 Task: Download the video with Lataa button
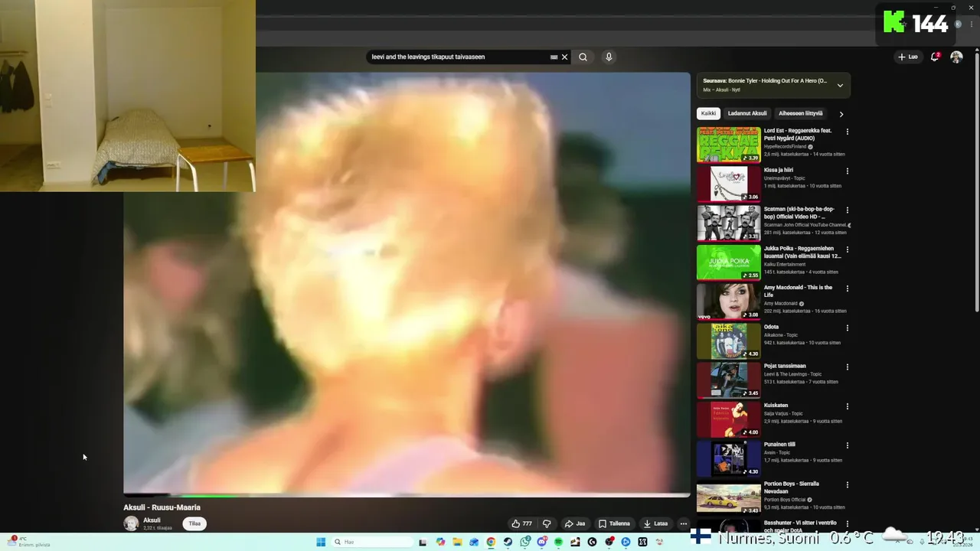tap(656, 523)
